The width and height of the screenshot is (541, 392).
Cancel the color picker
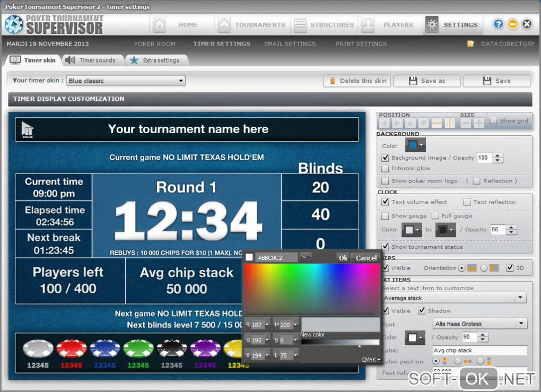point(366,258)
